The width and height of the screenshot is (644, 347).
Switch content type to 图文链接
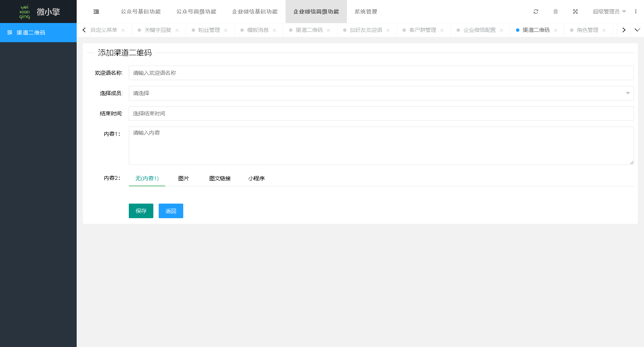coord(220,178)
